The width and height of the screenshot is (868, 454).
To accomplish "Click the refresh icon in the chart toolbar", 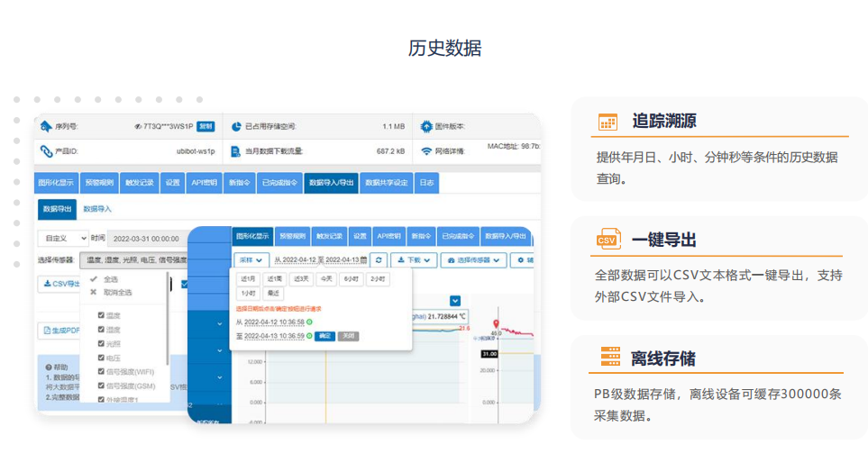I will click(379, 260).
